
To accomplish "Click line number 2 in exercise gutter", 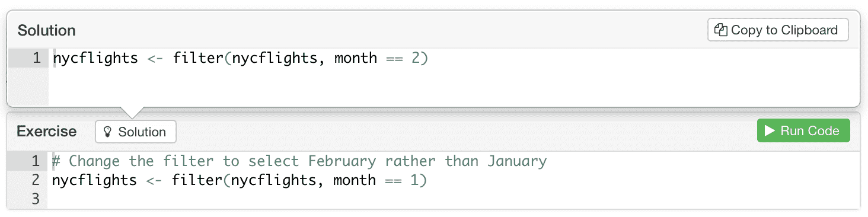I will click(36, 180).
